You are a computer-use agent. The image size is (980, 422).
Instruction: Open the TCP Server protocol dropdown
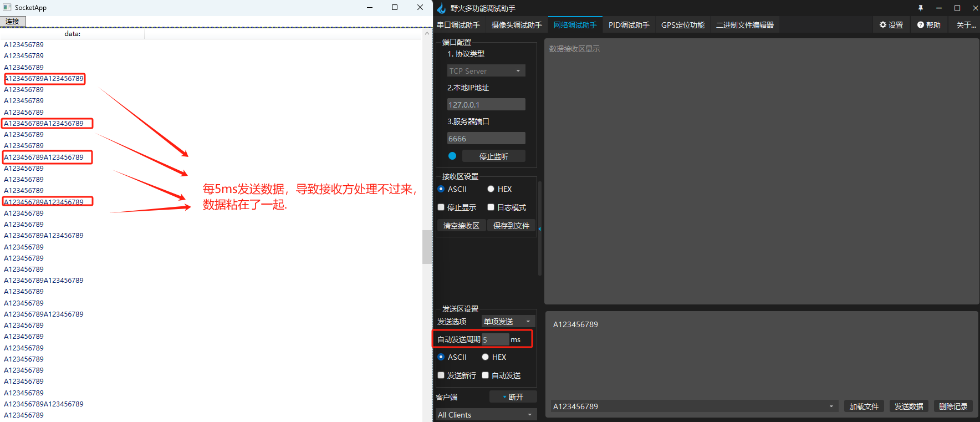486,71
